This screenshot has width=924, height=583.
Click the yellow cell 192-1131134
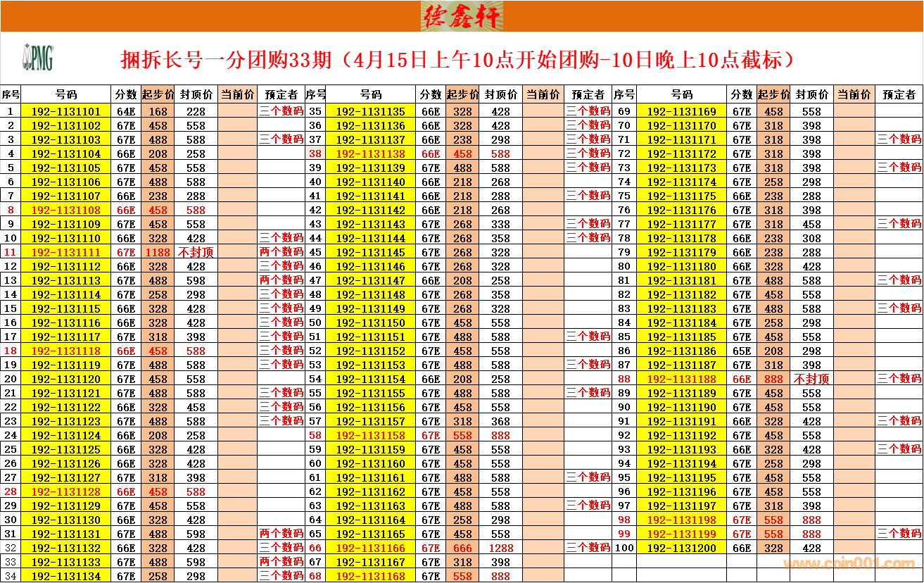pos(66,576)
